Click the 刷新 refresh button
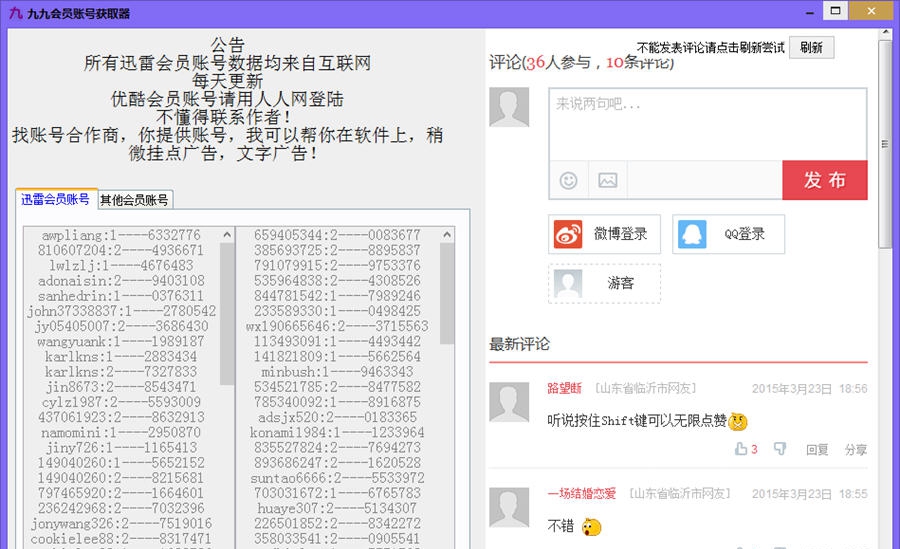This screenshot has height=549, width=900. [x=811, y=48]
